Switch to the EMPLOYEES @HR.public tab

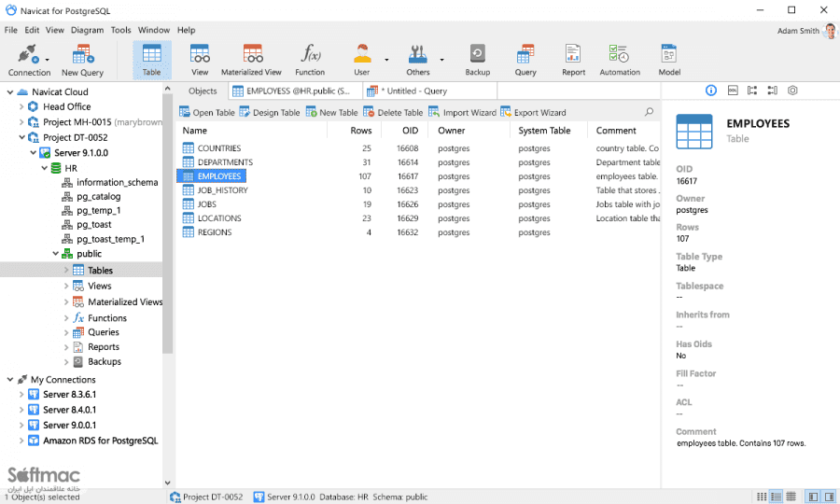[x=296, y=91]
